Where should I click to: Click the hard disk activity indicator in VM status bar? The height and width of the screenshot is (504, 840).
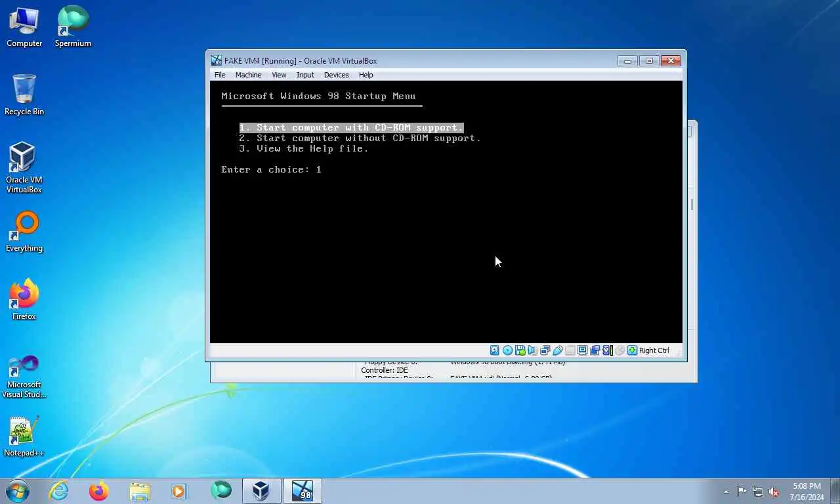495,350
